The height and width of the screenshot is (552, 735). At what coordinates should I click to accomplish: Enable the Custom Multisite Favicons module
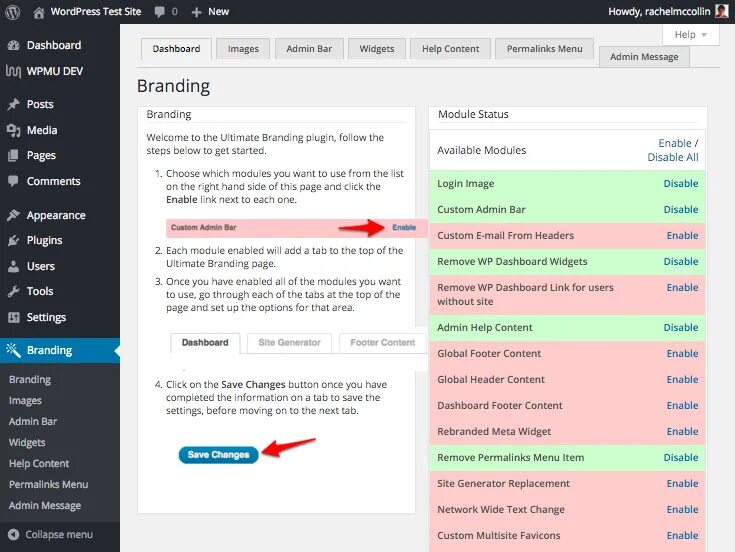682,536
